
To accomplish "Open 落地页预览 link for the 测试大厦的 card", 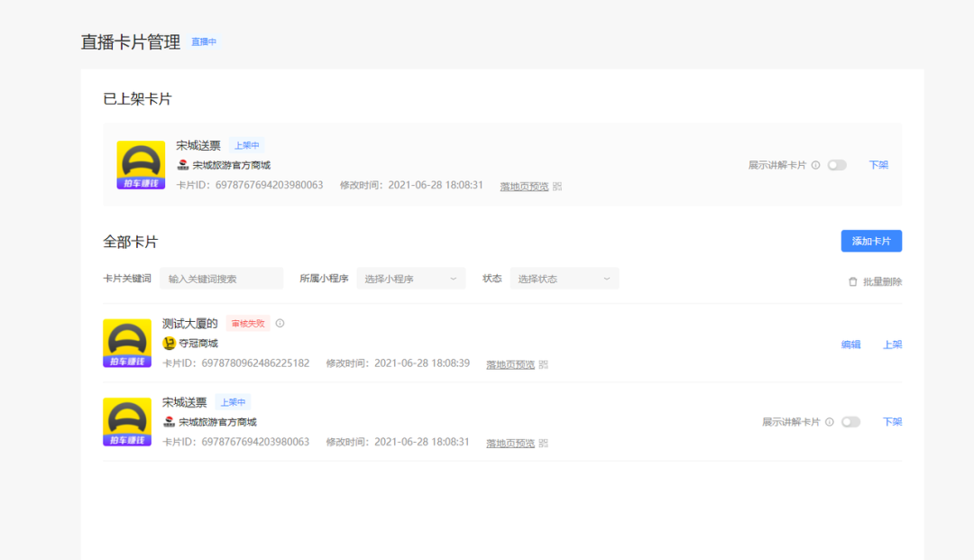I will (510, 365).
